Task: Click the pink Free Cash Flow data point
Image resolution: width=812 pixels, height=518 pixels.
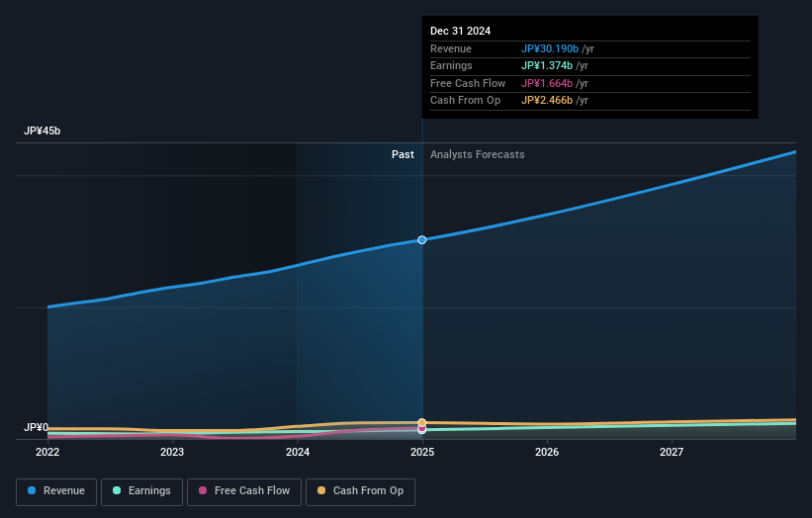Action: (422, 428)
